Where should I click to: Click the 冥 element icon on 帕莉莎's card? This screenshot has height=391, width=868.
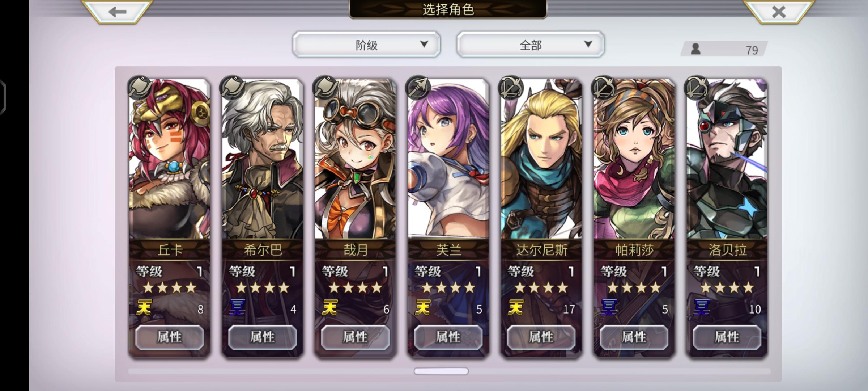[609, 308]
